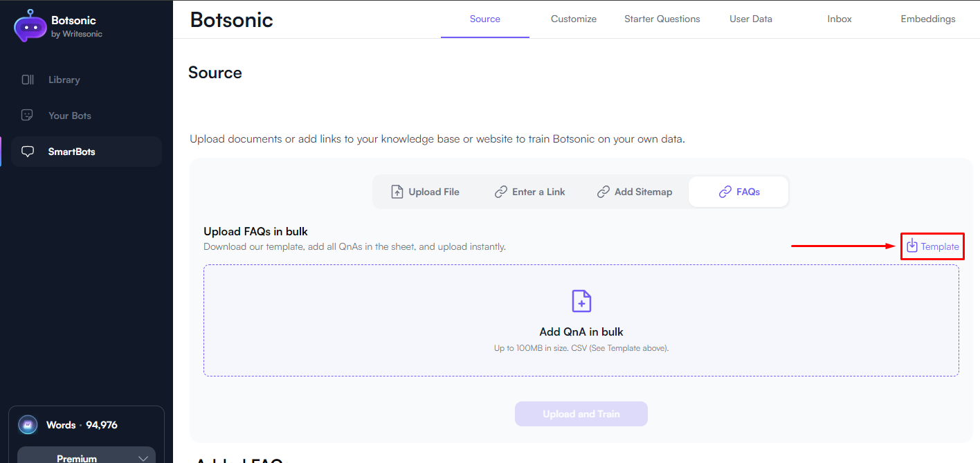This screenshot has width=980, height=463.
Task: Open Library in the sidebar
Action: click(x=87, y=80)
